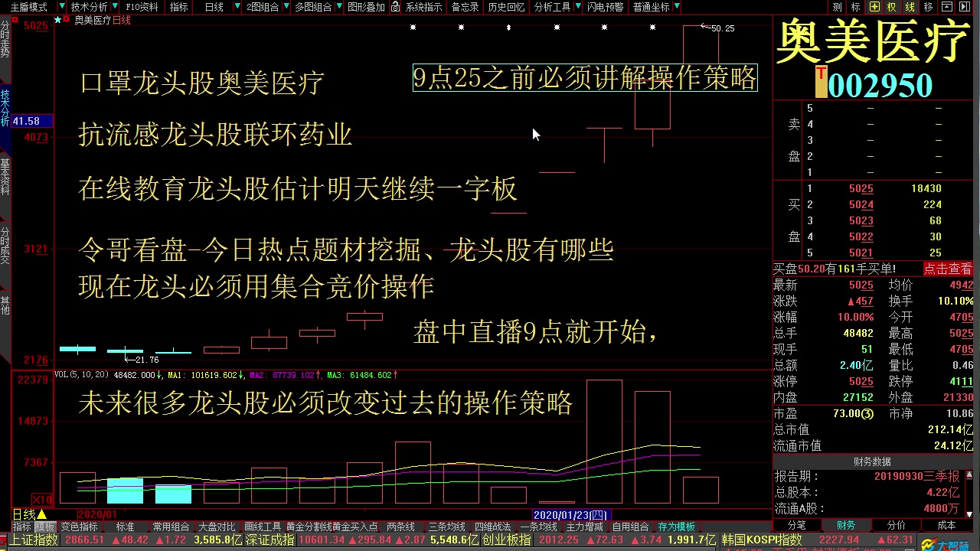
Task: Click the 上证指数 ticker label
Action: click(34, 540)
